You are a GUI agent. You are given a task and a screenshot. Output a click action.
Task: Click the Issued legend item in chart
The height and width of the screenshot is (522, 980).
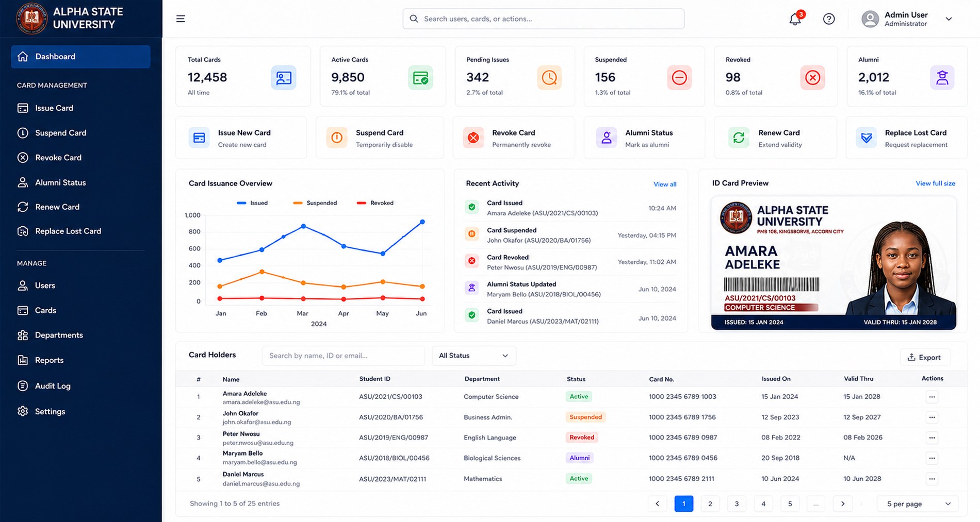pyautogui.click(x=252, y=203)
